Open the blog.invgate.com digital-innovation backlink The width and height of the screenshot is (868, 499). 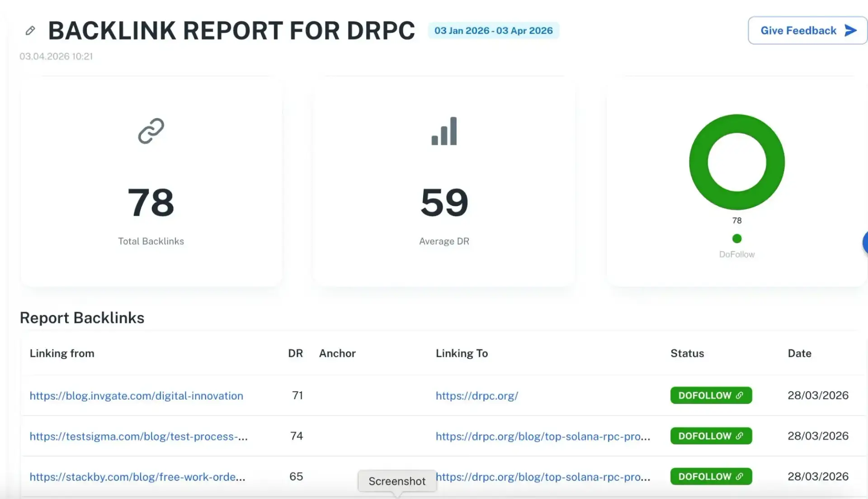click(x=136, y=395)
